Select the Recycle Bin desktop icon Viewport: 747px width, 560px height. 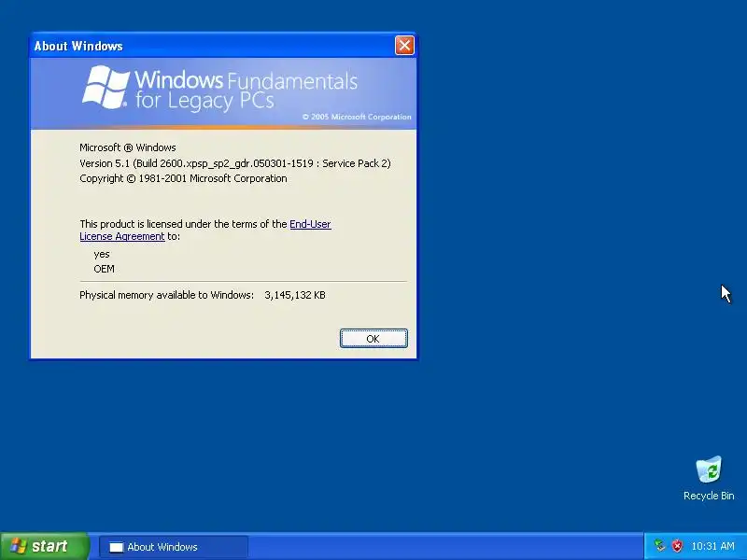(709, 478)
